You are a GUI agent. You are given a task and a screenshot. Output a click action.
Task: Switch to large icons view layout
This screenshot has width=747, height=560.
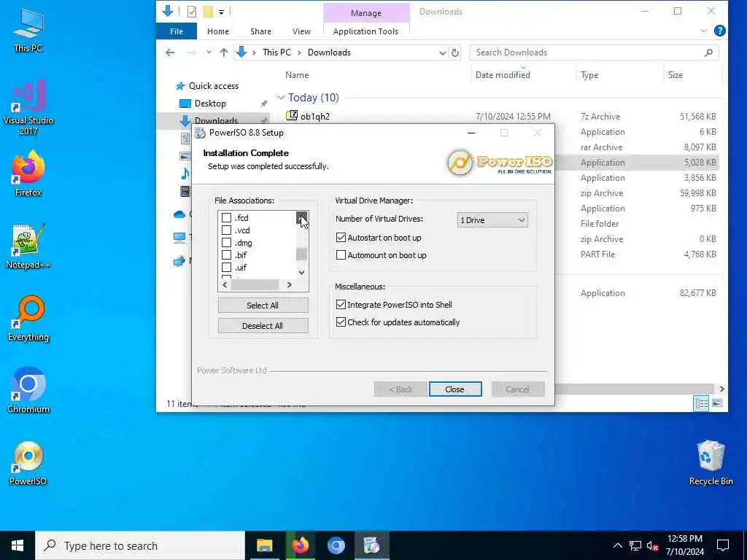717,404
